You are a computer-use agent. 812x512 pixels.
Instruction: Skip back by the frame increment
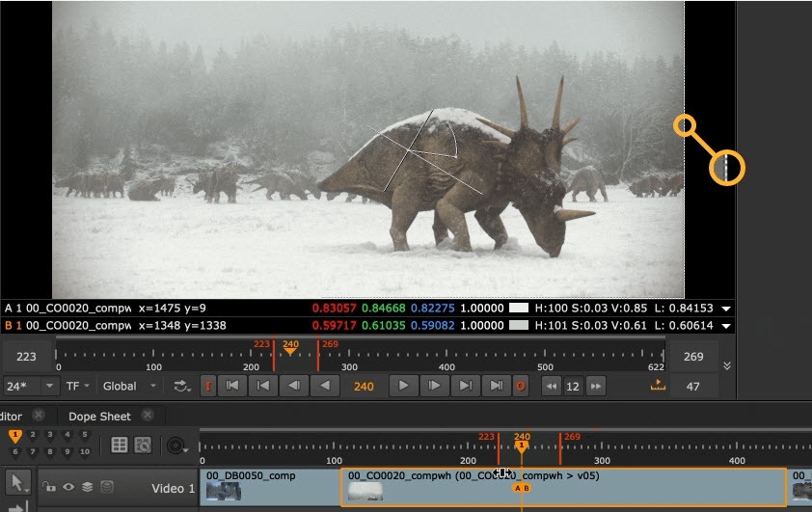coord(552,387)
